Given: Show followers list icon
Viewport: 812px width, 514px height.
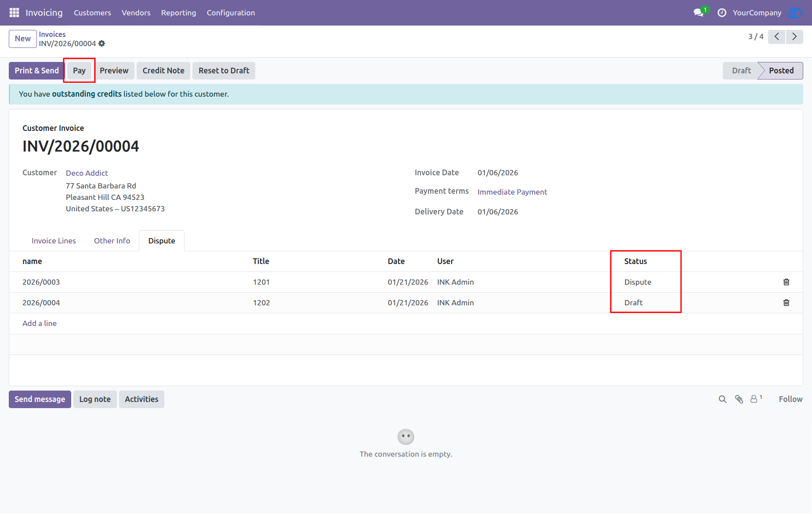Looking at the screenshot, I should click(x=756, y=398).
